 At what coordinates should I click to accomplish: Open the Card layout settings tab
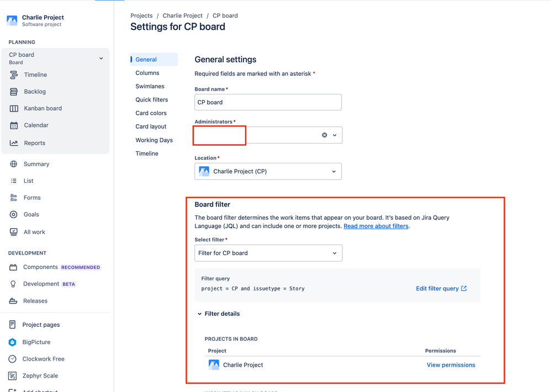pyautogui.click(x=151, y=126)
